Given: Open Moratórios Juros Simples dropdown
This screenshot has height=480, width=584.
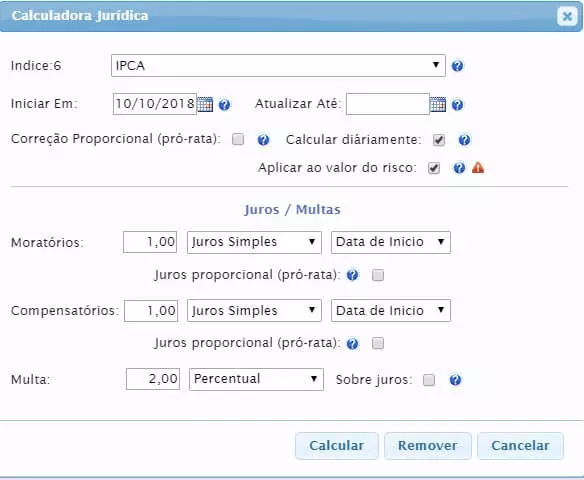Looking at the screenshot, I should click(x=254, y=242).
